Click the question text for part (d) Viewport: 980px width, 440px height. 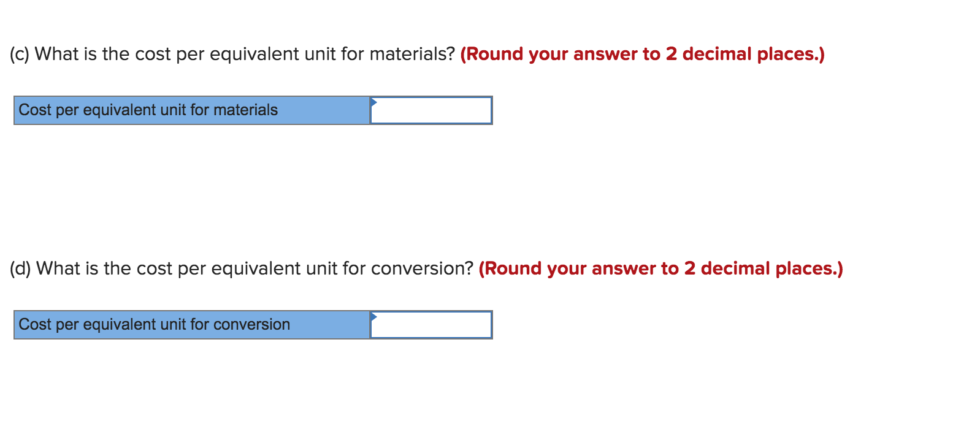click(x=242, y=268)
